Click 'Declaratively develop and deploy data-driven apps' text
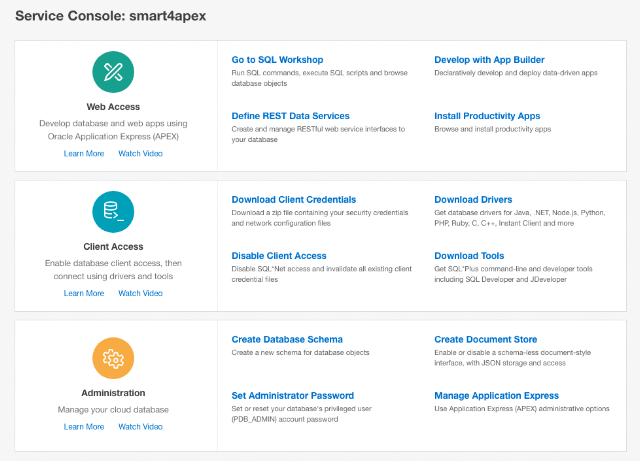The image size is (640, 461). [x=516, y=73]
